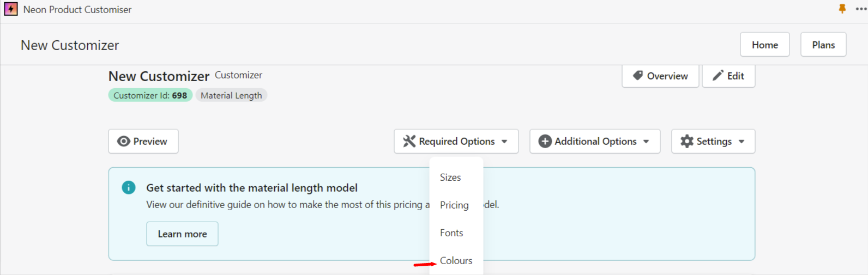This screenshot has width=868, height=275.
Task: Select Sizes from the dropdown menu
Action: (450, 178)
